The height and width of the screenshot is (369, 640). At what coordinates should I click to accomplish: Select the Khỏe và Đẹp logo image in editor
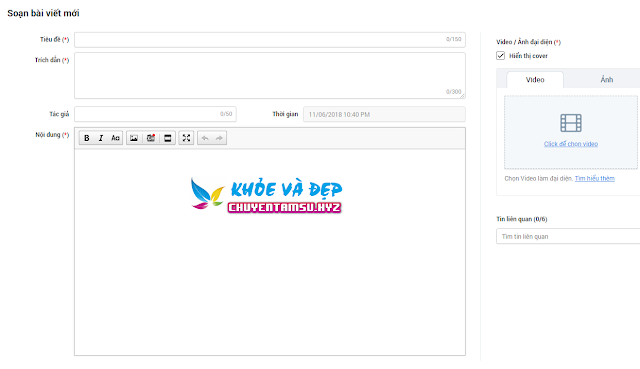coord(266,195)
